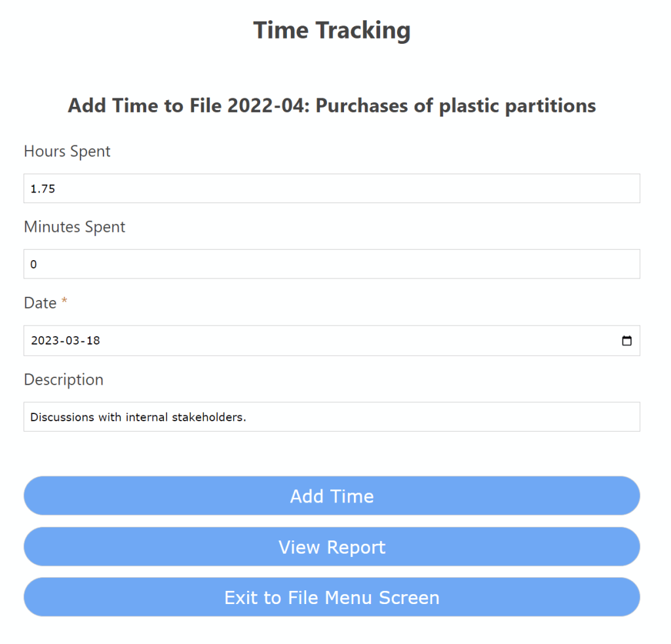
Task: Exit to File Menu Screen
Action: click(x=332, y=597)
